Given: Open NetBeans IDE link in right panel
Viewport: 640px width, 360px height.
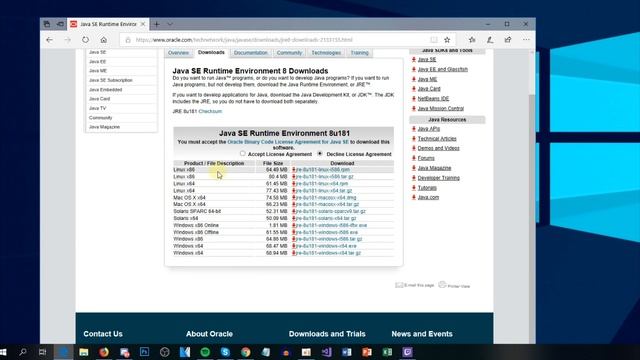Looking at the screenshot, I should pos(433,98).
